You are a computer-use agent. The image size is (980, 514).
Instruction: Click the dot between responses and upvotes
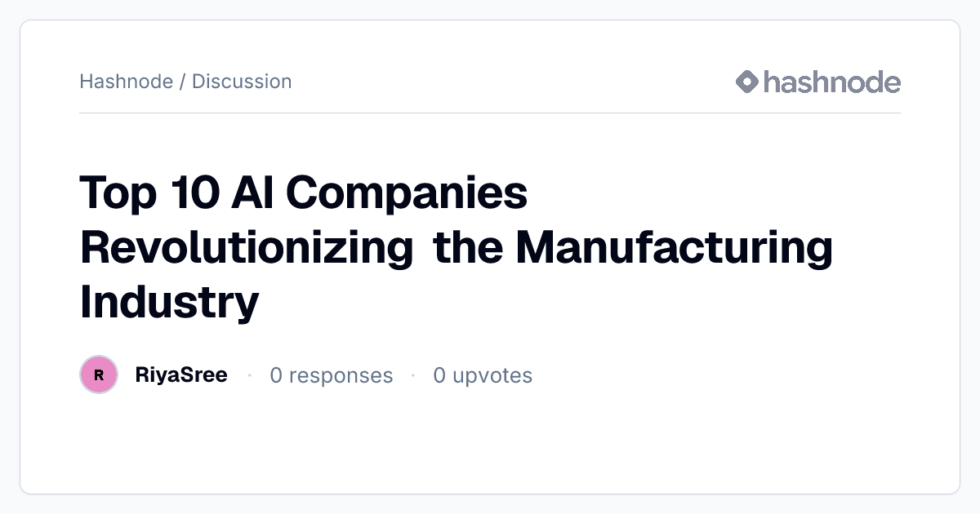pos(413,375)
